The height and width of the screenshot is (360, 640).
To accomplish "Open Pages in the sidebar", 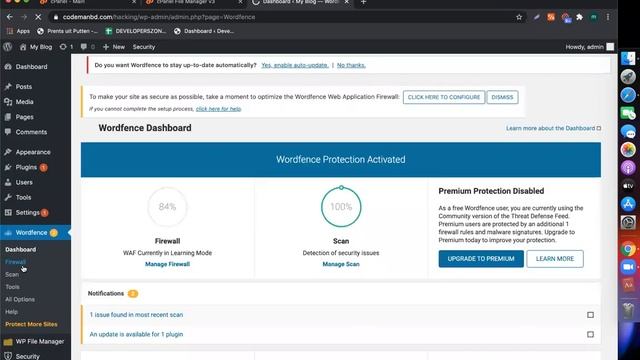I will 19,117.
